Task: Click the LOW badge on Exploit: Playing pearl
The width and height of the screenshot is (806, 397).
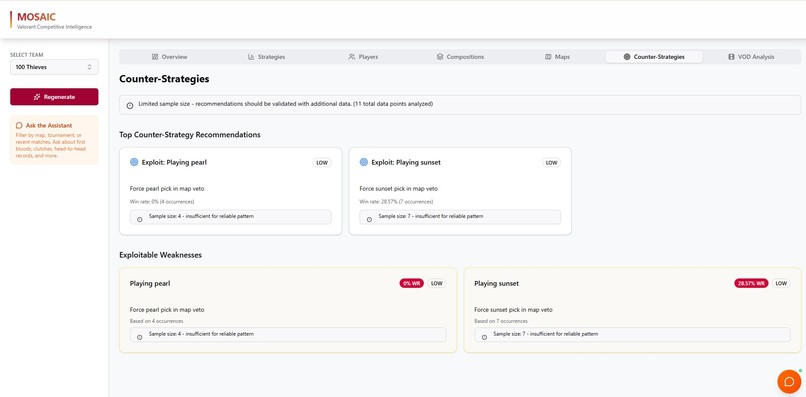Action: [322, 163]
